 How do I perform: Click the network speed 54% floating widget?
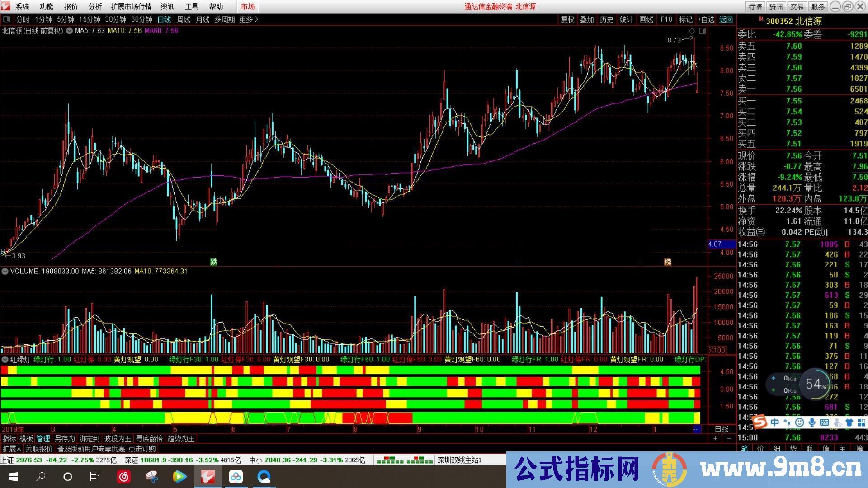pos(815,384)
